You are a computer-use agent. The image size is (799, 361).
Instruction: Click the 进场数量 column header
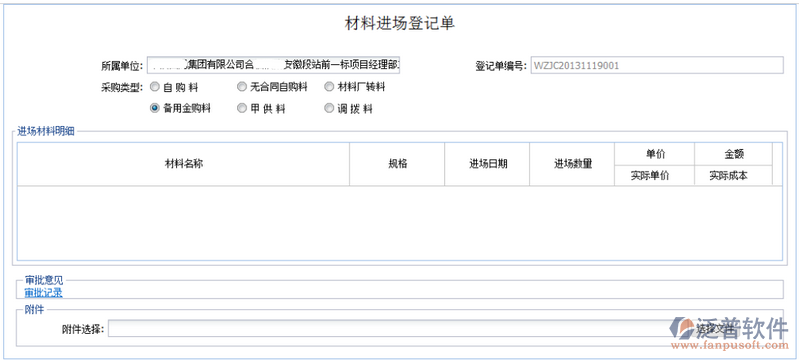click(572, 164)
